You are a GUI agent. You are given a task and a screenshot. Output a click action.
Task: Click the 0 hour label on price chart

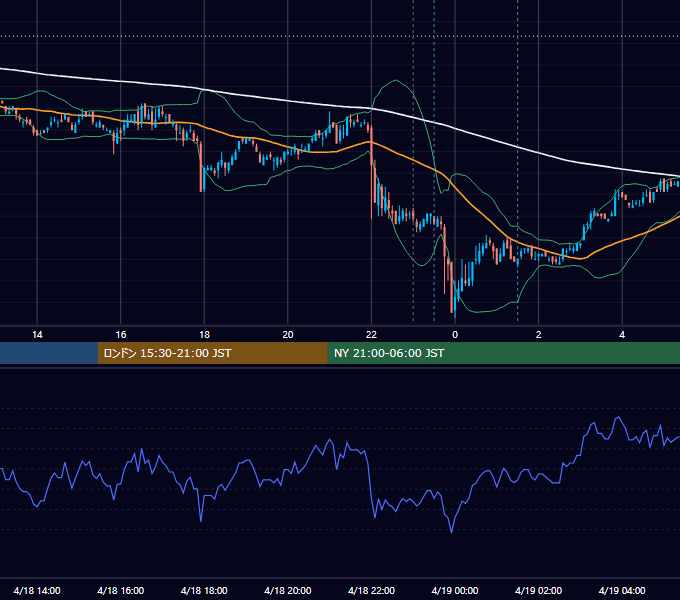click(x=455, y=335)
